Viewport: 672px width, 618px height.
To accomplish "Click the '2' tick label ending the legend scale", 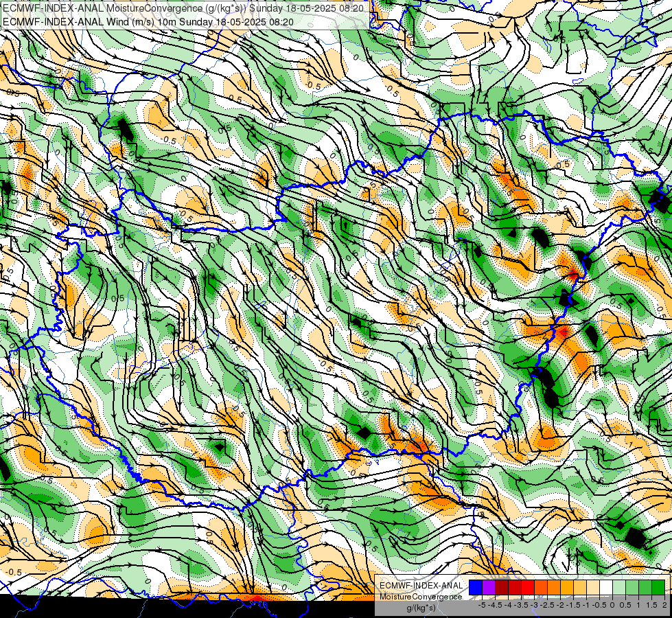I will click(x=664, y=605).
